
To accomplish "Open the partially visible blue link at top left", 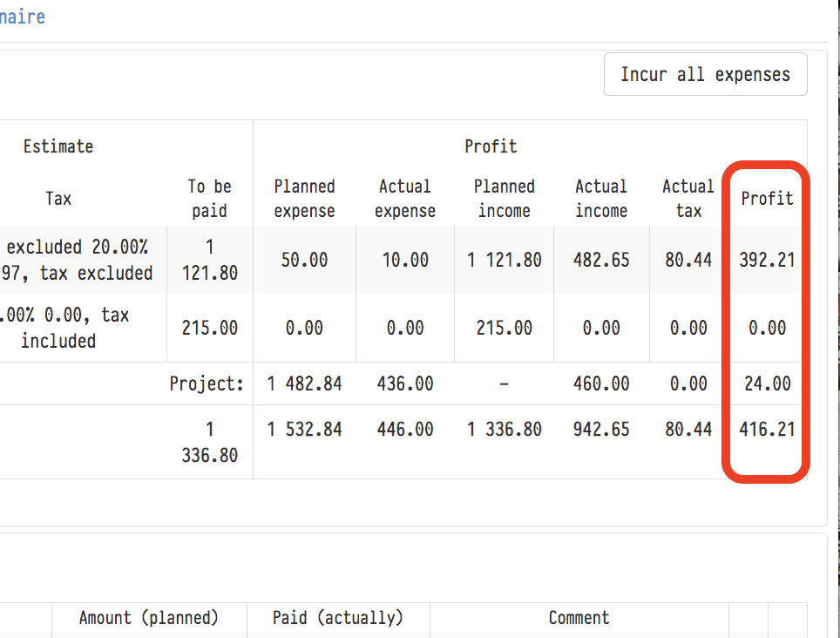I will [23, 17].
